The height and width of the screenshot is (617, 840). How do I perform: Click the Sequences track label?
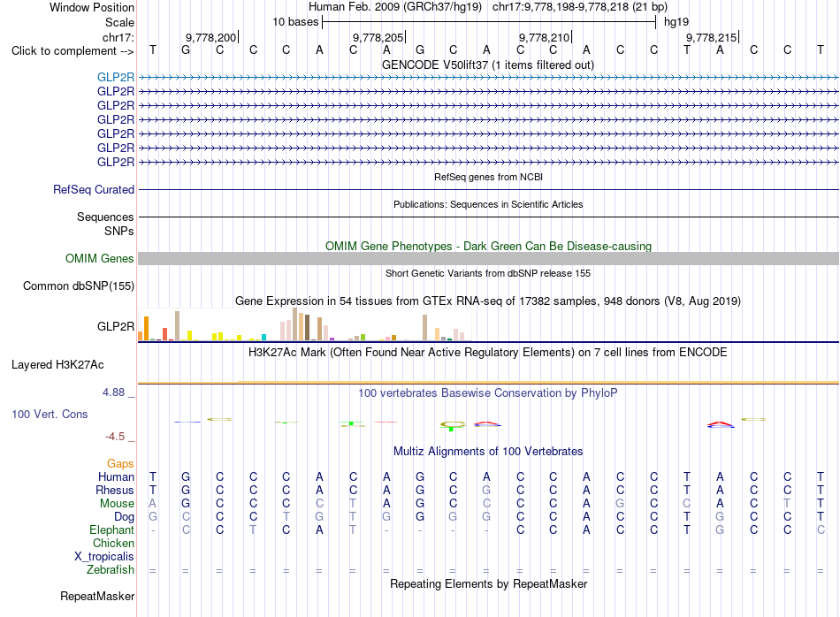point(105,217)
